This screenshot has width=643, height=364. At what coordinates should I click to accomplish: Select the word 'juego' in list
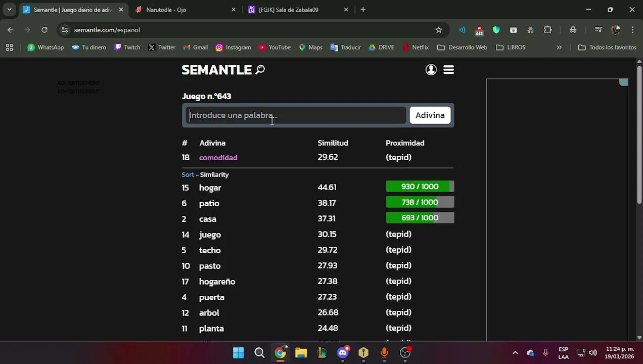click(x=210, y=235)
